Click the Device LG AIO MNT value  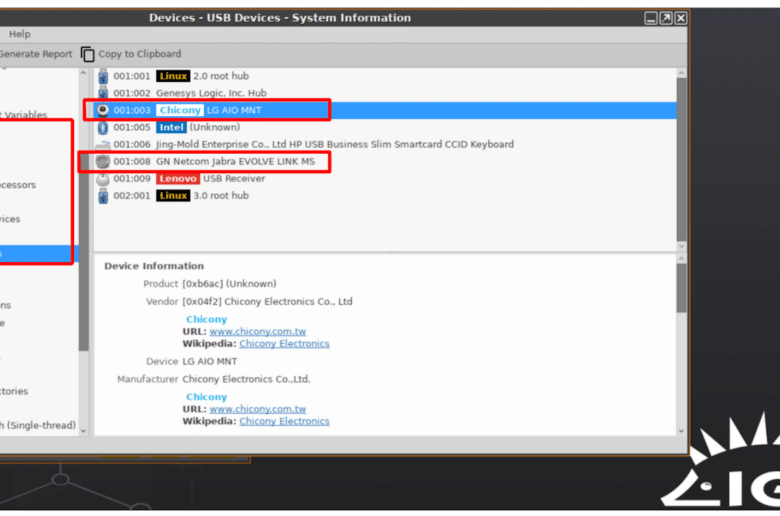click(x=210, y=361)
